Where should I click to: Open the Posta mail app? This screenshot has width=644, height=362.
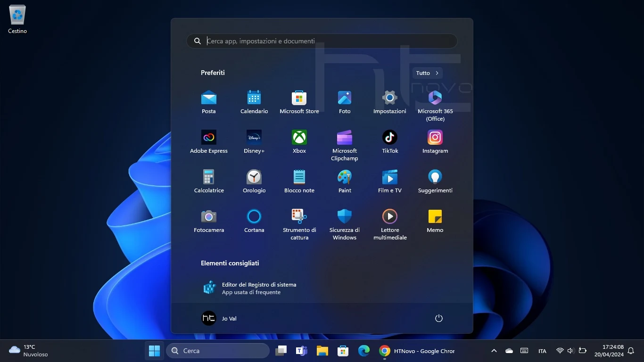pos(209,102)
